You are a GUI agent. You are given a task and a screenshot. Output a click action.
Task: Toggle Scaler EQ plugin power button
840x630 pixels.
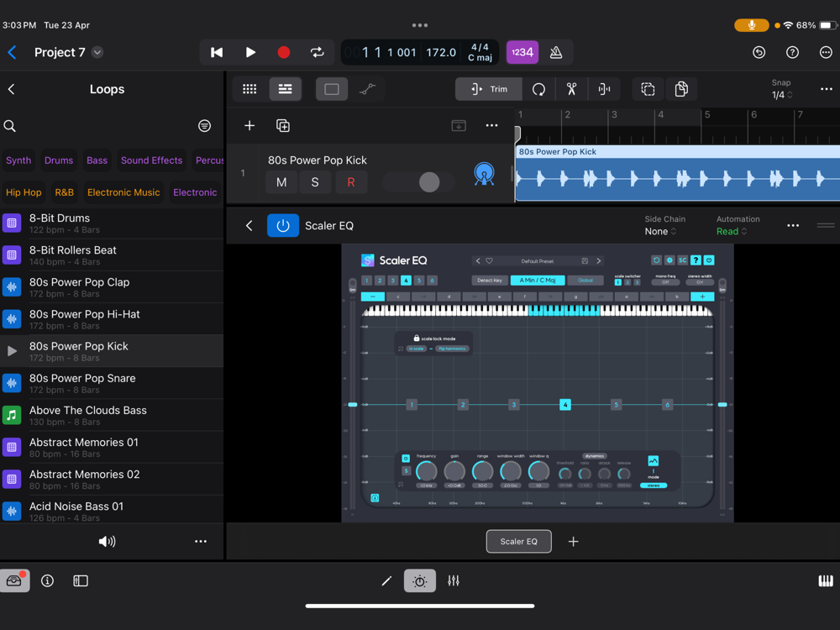[283, 225]
